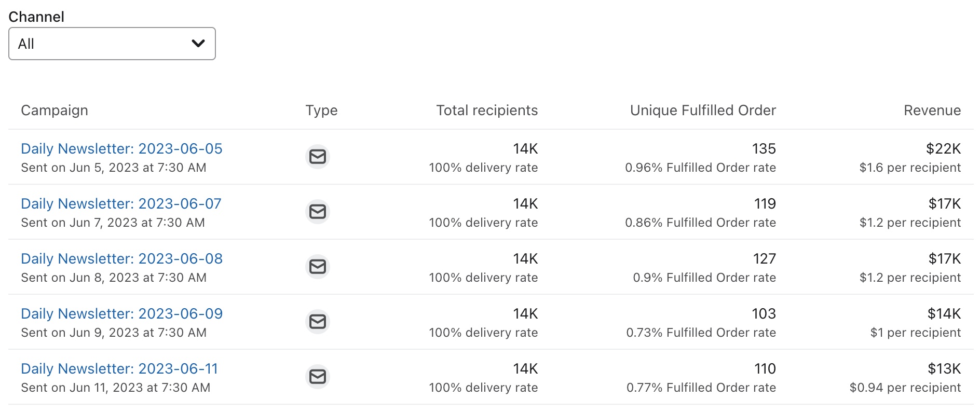
Task: Click the Channel dropdown chevron arrow
Action: tap(198, 44)
